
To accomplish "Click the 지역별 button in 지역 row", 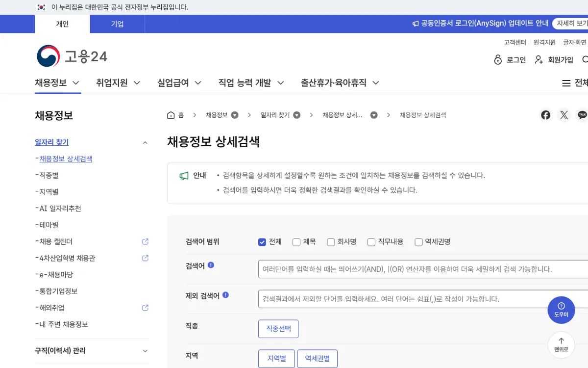I will 276,359.
